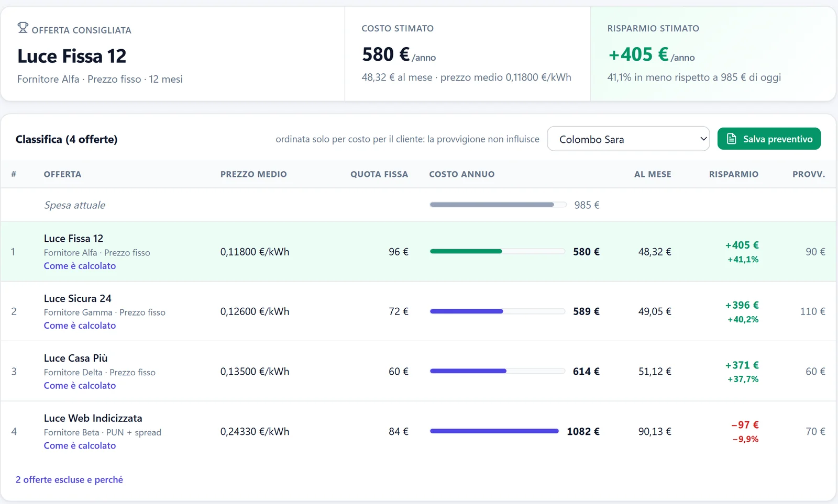The width and height of the screenshot is (838, 504).
Task: Click the PROVV. column header
Action: pos(809,174)
